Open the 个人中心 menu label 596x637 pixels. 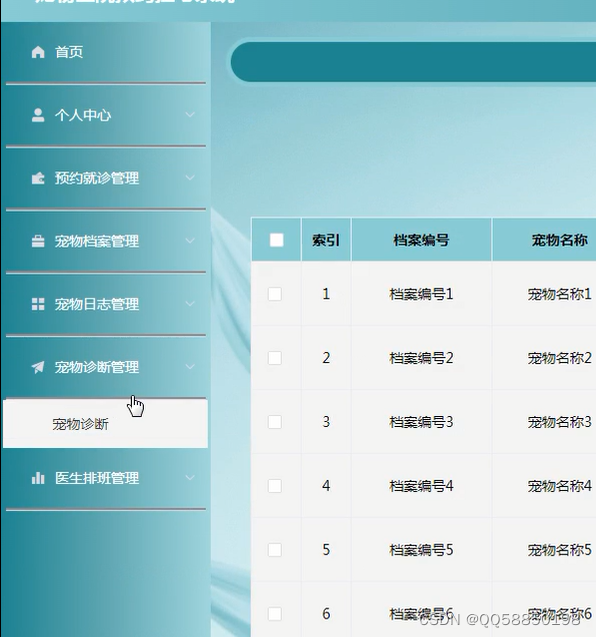[83, 115]
